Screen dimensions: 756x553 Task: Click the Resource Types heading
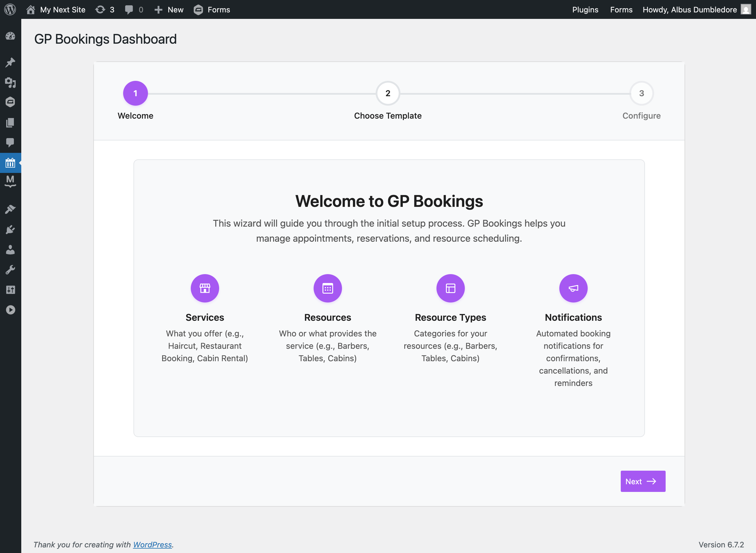click(x=451, y=317)
